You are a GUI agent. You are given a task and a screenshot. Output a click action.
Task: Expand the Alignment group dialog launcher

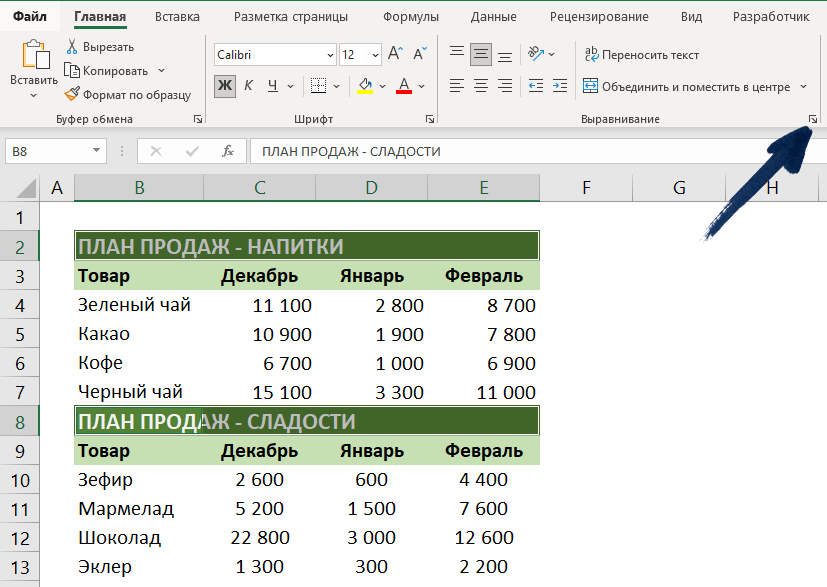click(813, 119)
